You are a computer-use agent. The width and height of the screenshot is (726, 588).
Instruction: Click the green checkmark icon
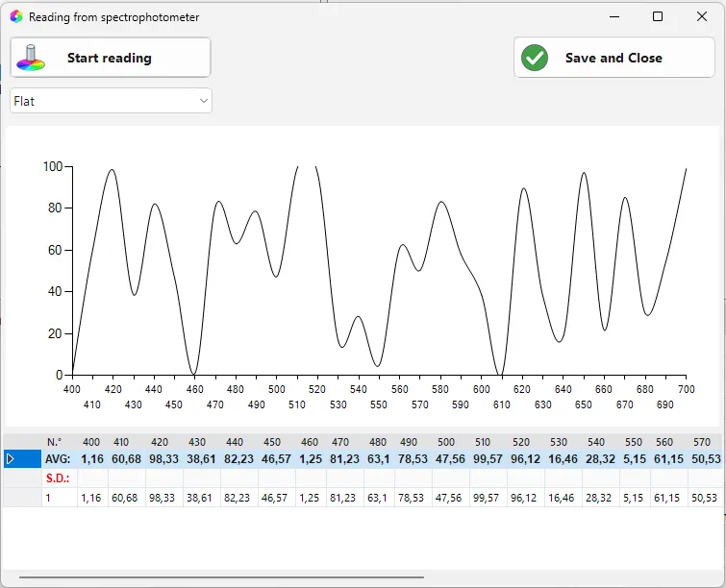(x=535, y=58)
